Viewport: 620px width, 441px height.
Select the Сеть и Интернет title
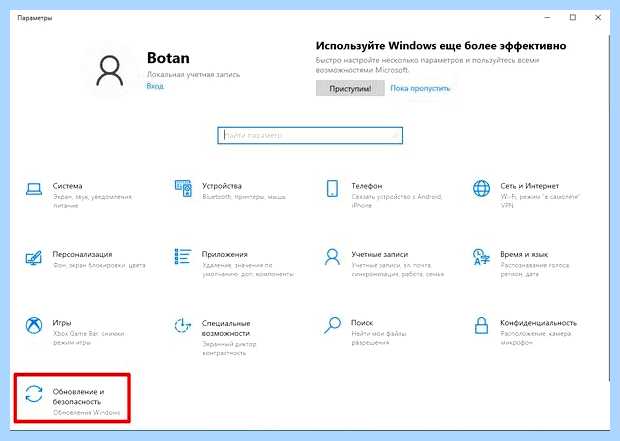[x=530, y=186]
